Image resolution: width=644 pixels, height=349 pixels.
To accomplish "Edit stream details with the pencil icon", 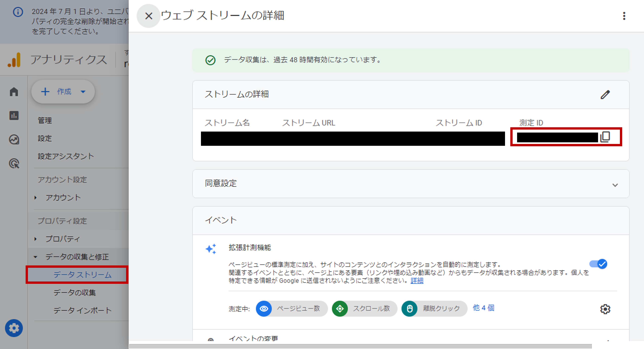I will pyautogui.click(x=605, y=95).
